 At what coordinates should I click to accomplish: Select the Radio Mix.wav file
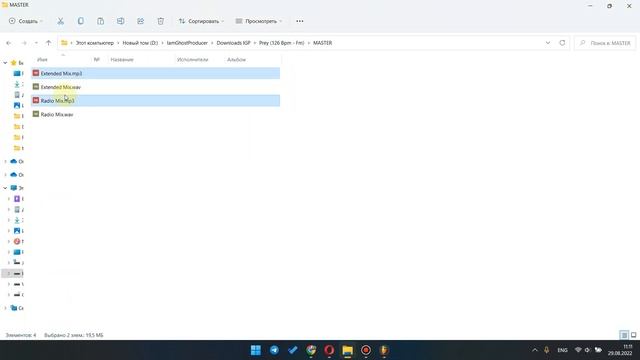click(156, 114)
